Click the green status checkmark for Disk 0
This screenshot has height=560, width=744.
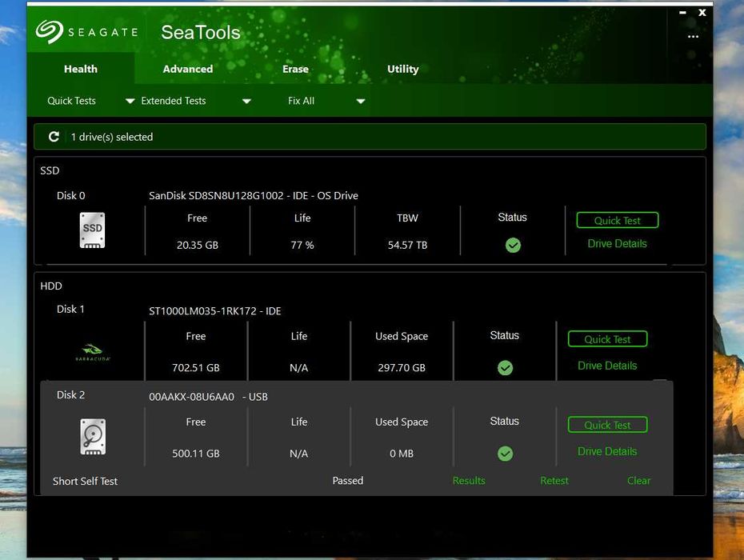point(513,245)
